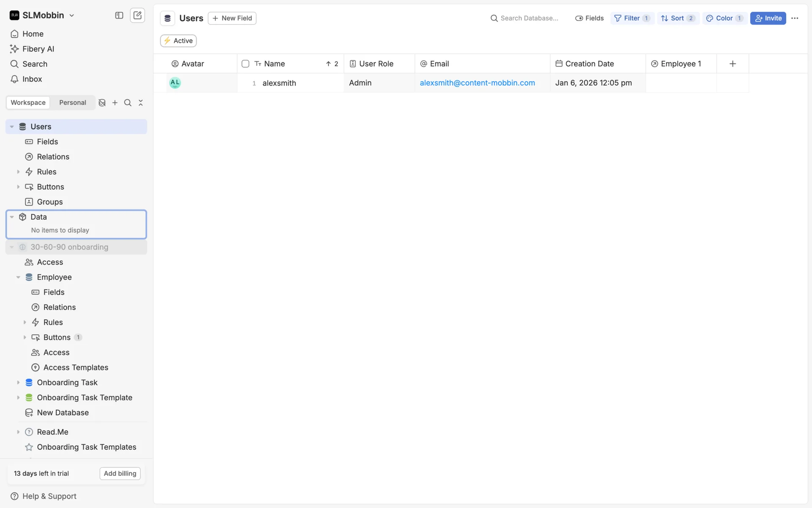Click the Add billing button
This screenshot has height=508, width=812.
point(120,473)
